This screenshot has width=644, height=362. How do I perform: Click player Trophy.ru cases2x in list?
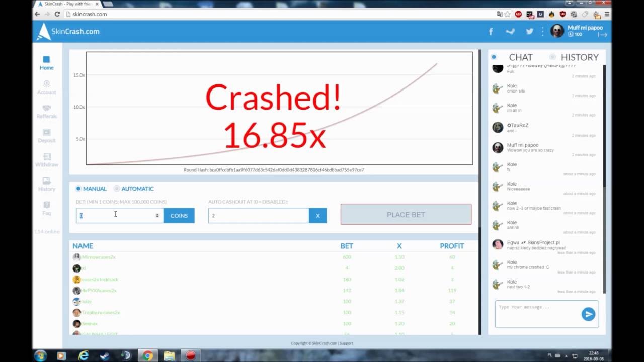pos(101,312)
